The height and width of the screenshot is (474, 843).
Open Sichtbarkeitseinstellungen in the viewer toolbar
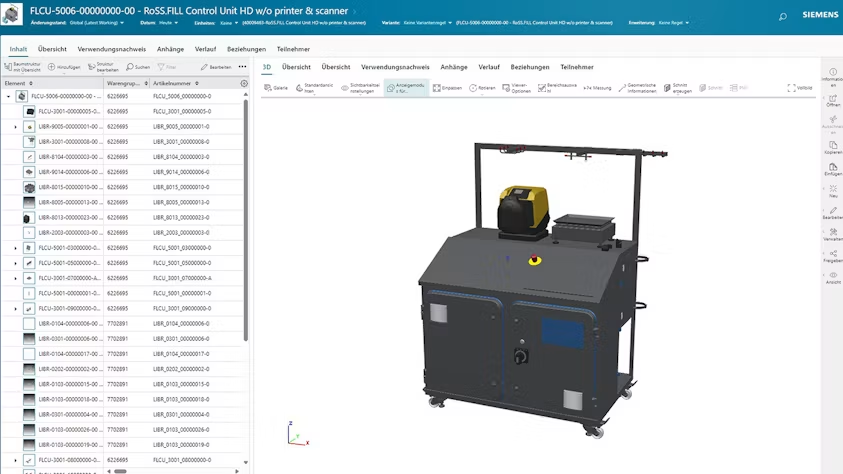point(360,88)
